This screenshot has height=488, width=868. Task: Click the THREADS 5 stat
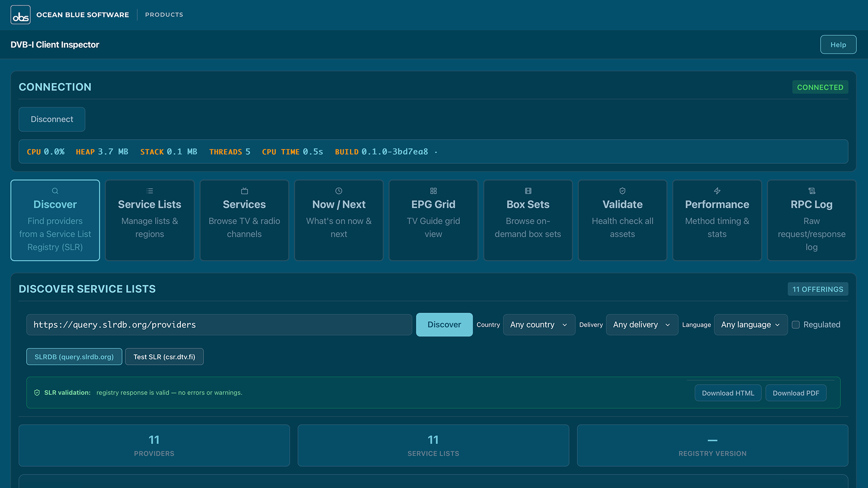pos(230,152)
